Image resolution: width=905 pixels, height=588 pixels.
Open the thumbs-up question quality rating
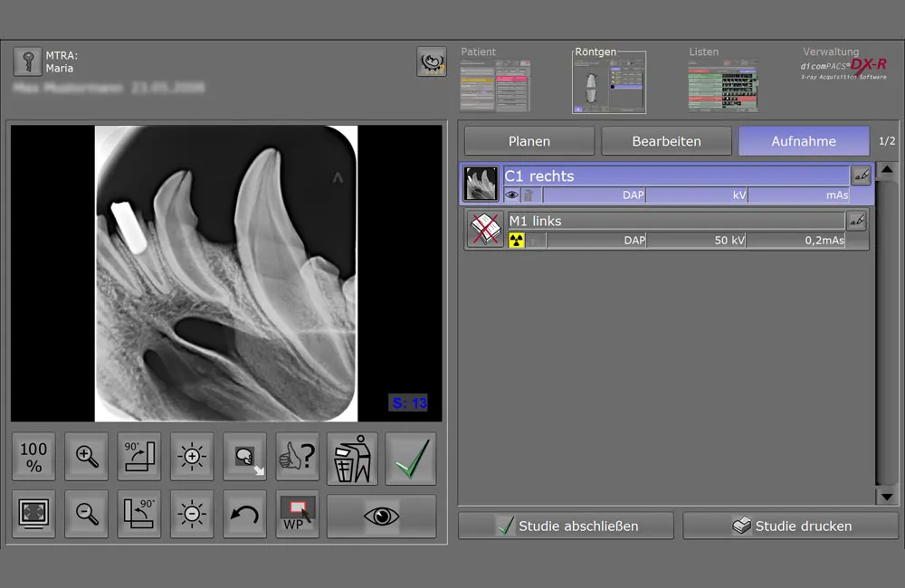tap(298, 457)
